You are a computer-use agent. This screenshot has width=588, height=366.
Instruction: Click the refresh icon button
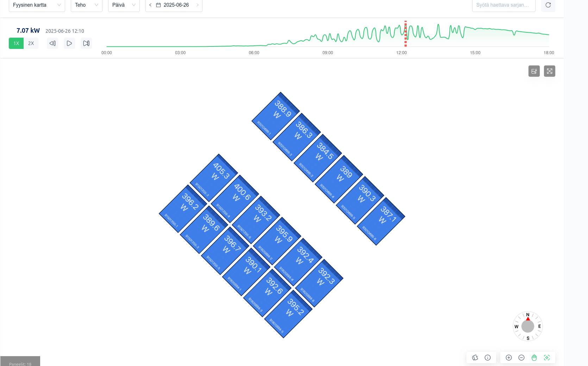pyautogui.click(x=548, y=5)
